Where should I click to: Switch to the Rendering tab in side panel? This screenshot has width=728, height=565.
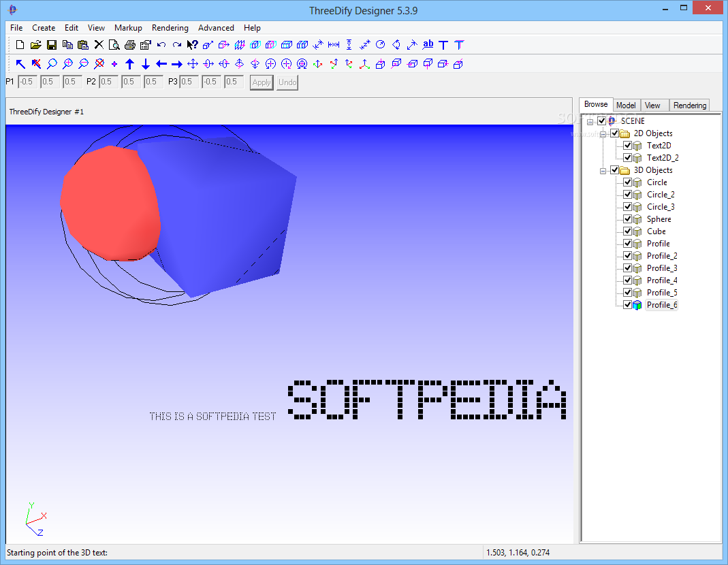690,106
